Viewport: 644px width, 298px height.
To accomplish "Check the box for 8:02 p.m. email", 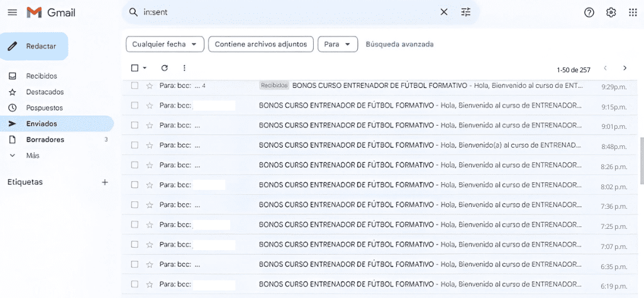I will pyautogui.click(x=135, y=185).
